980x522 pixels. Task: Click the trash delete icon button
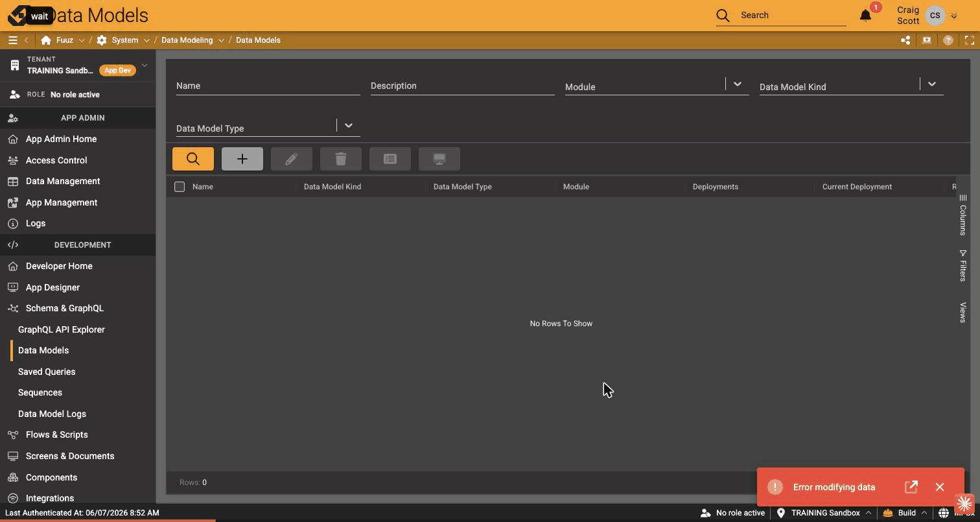click(x=341, y=159)
